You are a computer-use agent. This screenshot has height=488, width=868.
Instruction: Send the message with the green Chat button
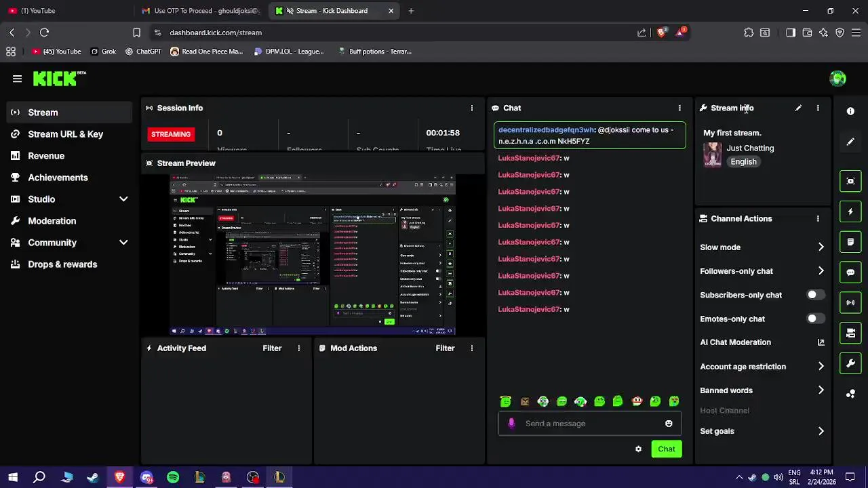tap(666, 449)
